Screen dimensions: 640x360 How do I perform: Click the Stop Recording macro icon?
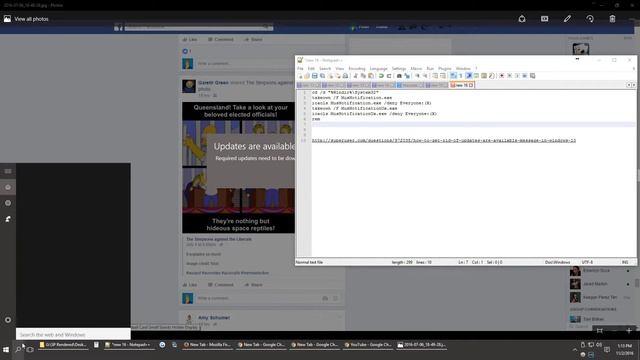(510, 76)
